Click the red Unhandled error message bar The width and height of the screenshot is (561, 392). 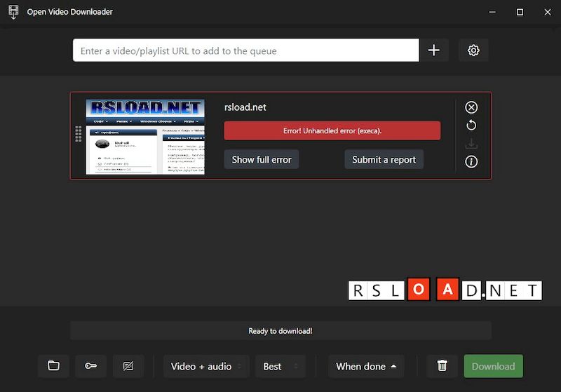coord(332,130)
